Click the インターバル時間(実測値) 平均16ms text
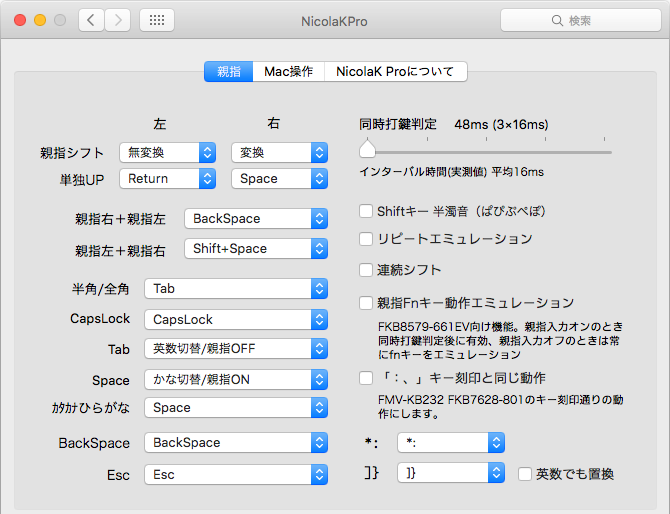 (x=452, y=172)
